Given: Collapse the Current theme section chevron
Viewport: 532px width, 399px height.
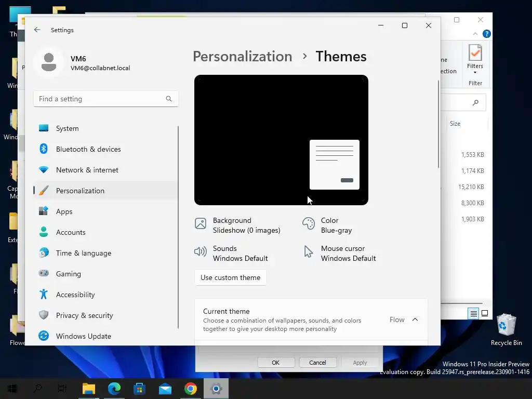Looking at the screenshot, I should pos(415,320).
